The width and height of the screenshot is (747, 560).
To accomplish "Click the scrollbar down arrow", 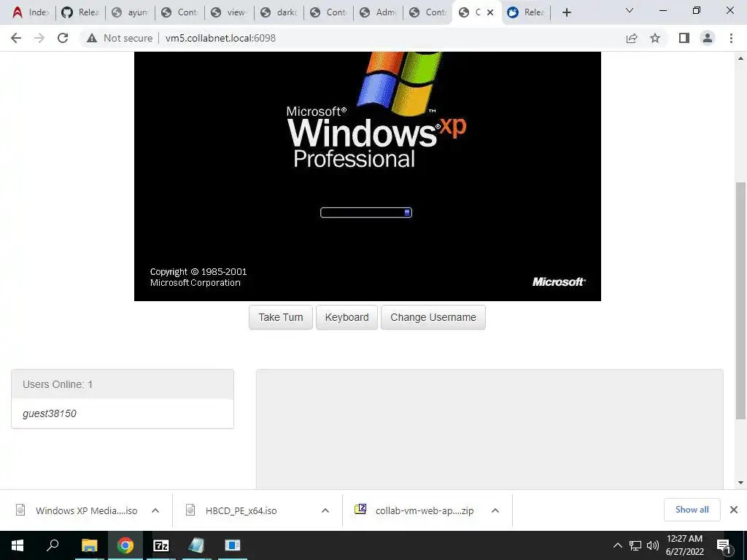I will tap(740, 483).
